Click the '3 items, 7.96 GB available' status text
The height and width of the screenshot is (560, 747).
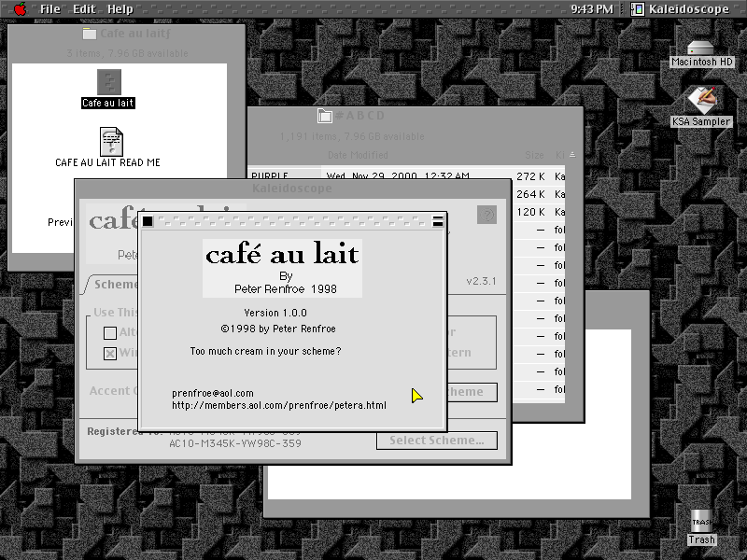127,53
